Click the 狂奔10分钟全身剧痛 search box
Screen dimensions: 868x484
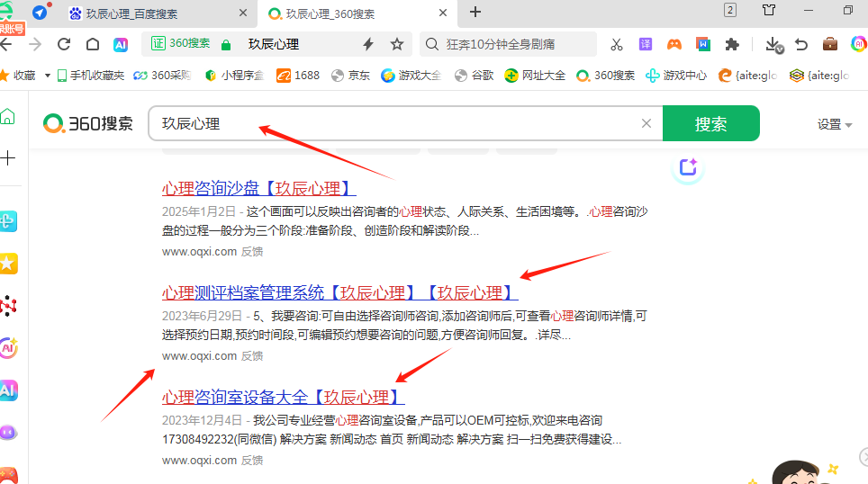(508, 44)
